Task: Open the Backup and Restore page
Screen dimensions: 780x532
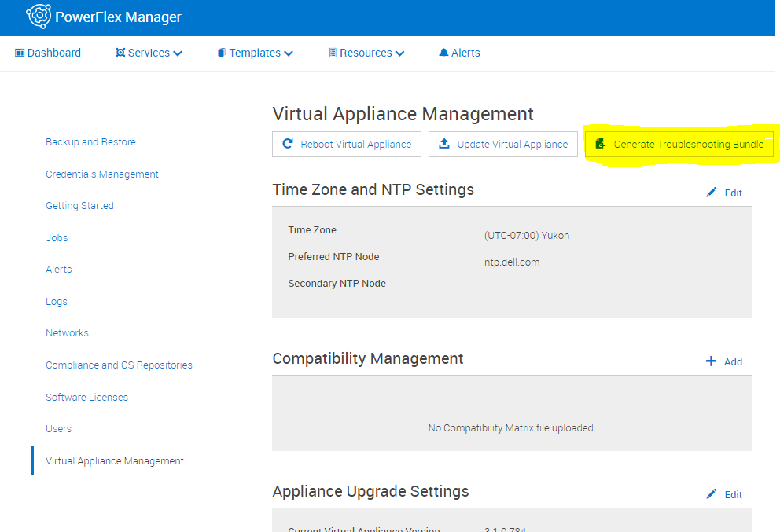Action: (90, 141)
